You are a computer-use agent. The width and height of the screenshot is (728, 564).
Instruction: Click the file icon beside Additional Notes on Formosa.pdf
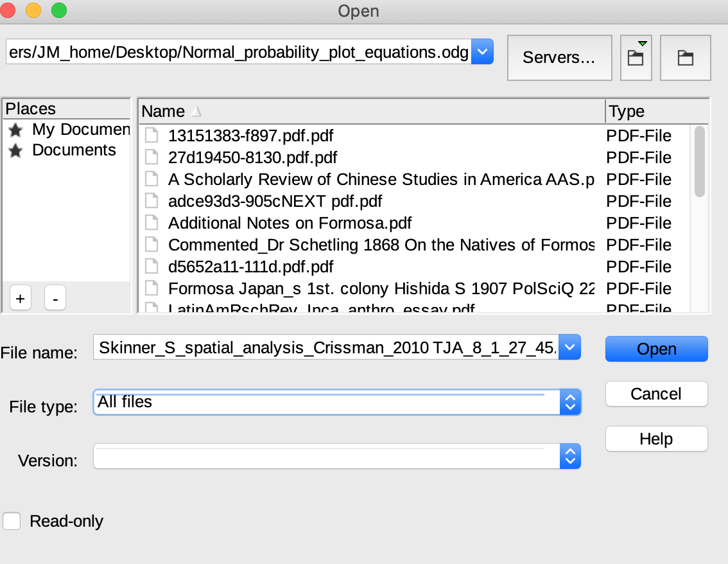pos(152,223)
